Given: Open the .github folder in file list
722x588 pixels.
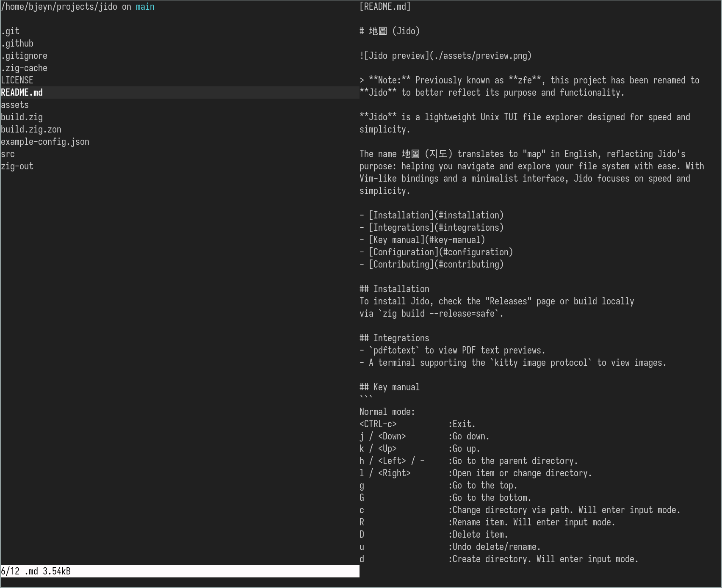Looking at the screenshot, I should click(17, 44).
